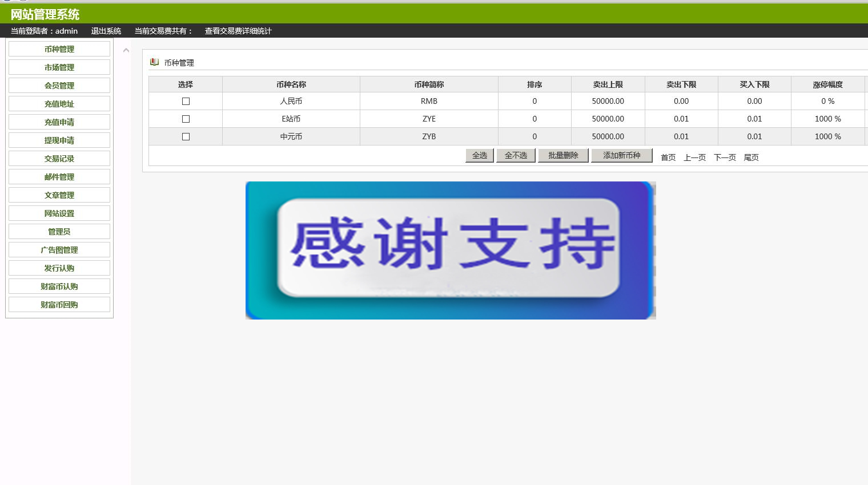Viewport: 868px width, 485px height.
Task: Go to 尾页 last page of table
Action: point(751,157)
